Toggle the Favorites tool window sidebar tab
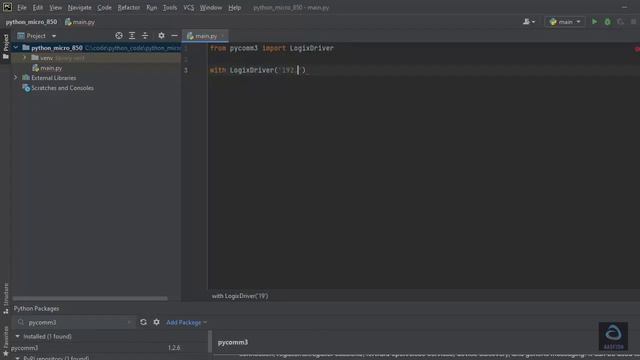Screen dimensions: 640x360 tap(5, 341)
